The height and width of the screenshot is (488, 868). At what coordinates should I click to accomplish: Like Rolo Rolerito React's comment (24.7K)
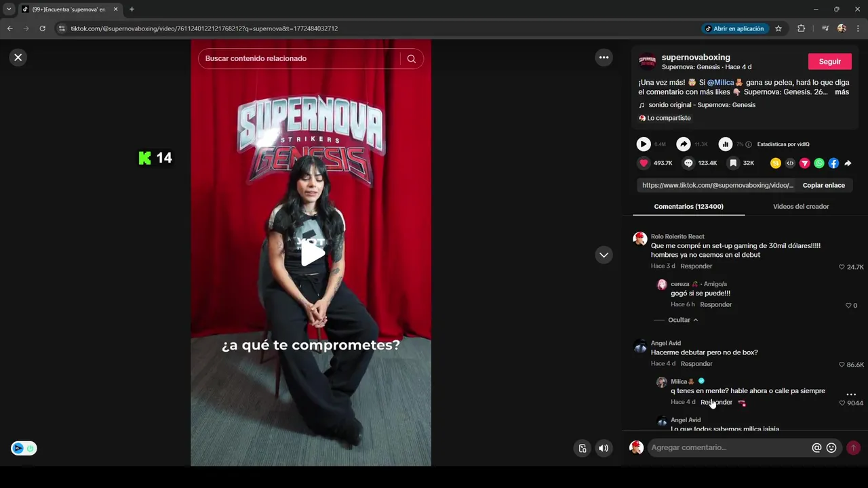842,268
